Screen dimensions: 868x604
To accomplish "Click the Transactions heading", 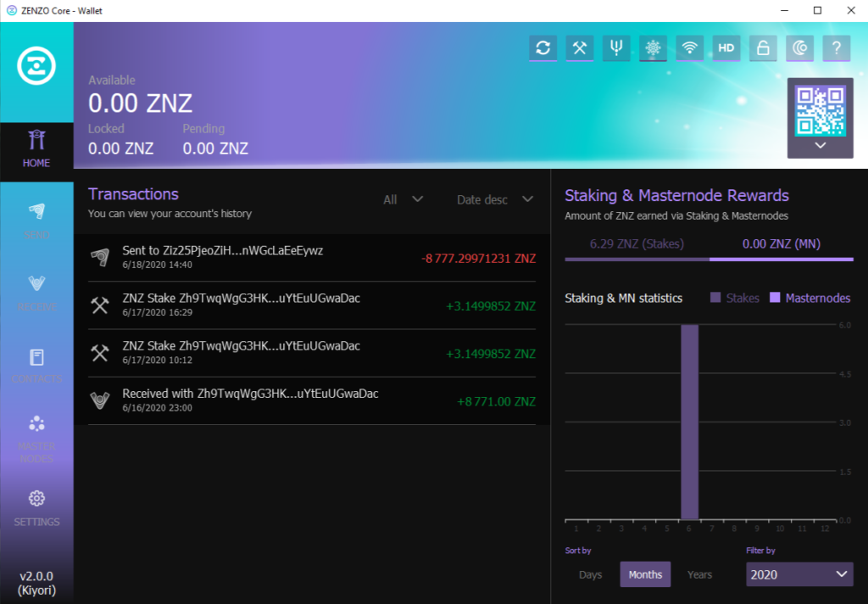I will pos(133,194).
